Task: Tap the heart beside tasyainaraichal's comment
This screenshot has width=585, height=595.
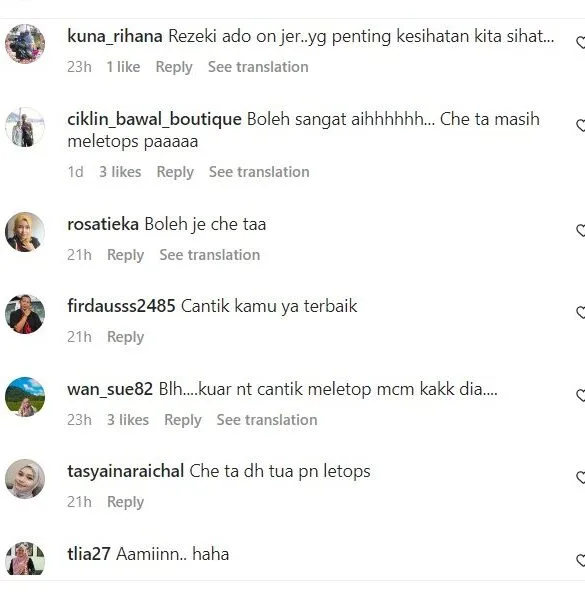Action: 581,477
